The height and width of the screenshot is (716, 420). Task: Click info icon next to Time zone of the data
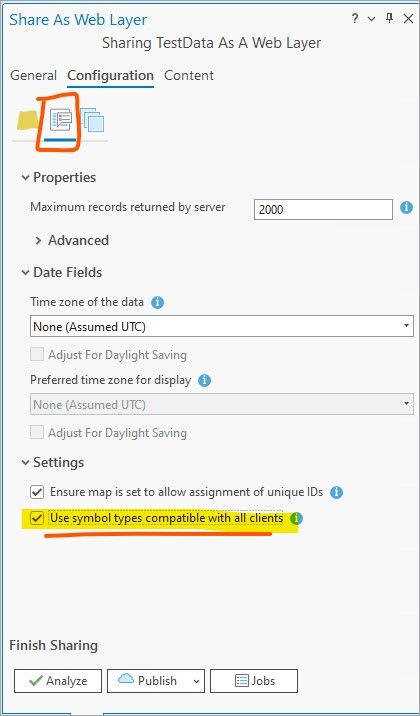[x=158, y=302]
